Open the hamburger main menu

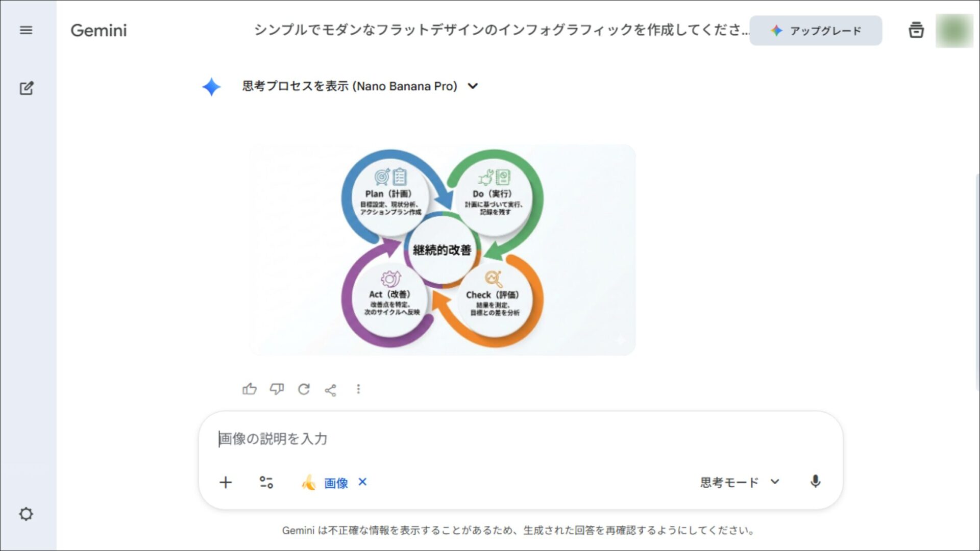(x=26, y=30)
